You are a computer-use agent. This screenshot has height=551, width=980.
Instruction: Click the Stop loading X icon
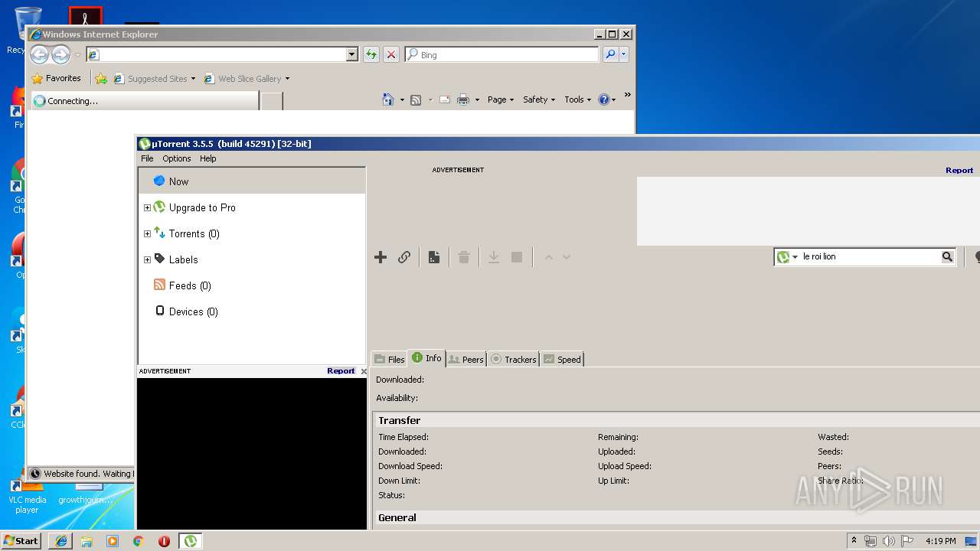[391, 54]
